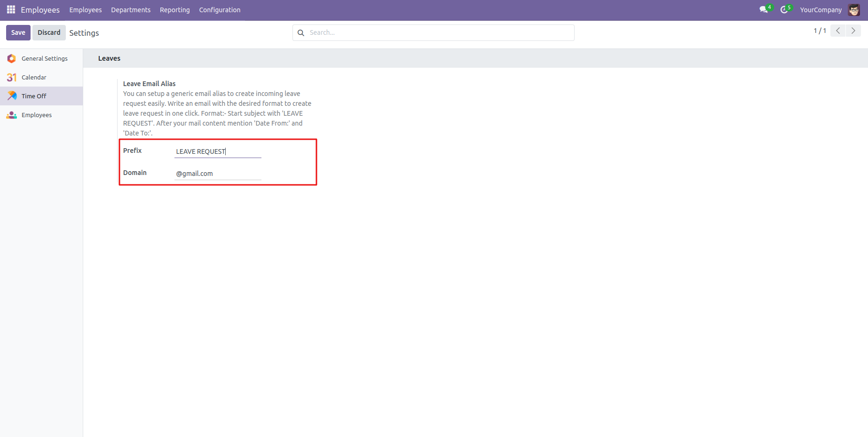The height and width of the screenshot is (437, 868).
Task: Click the Prefix input field
Action: 217,151
